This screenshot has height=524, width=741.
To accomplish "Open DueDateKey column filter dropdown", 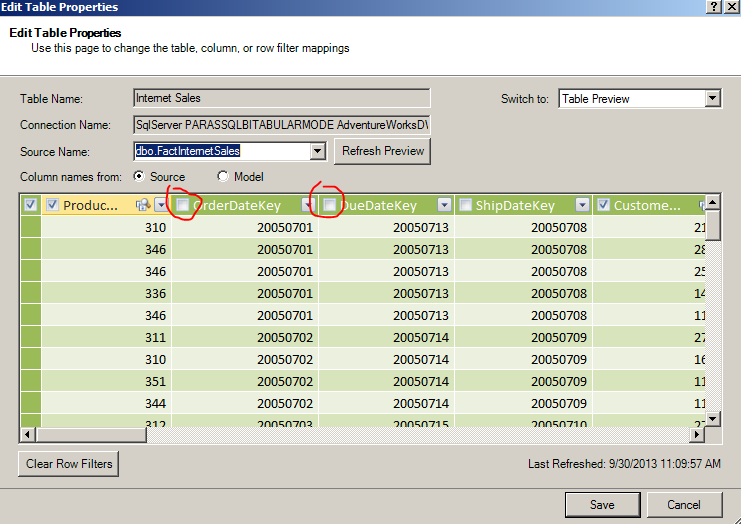I will [444, 205].
